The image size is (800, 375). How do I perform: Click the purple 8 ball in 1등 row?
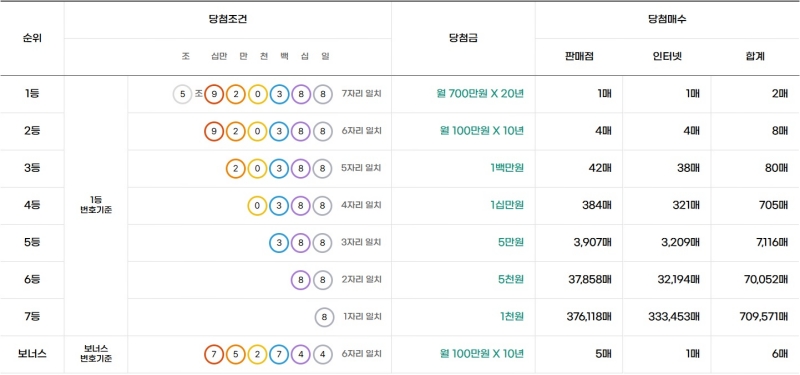click(301, 94)
